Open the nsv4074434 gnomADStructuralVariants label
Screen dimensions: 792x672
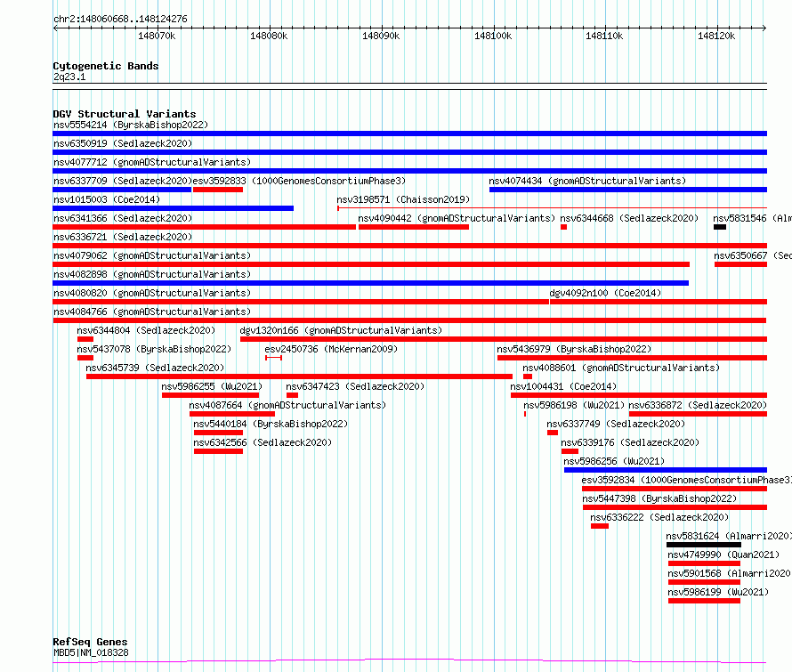[x=587, y=181]
